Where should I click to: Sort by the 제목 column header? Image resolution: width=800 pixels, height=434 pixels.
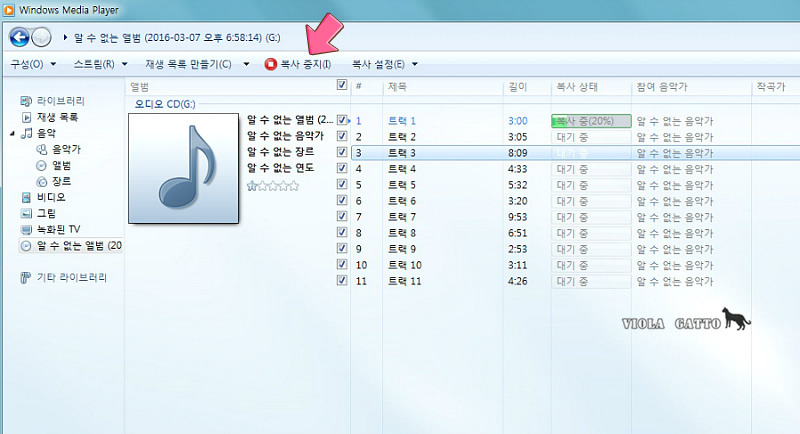pos(397,87)
